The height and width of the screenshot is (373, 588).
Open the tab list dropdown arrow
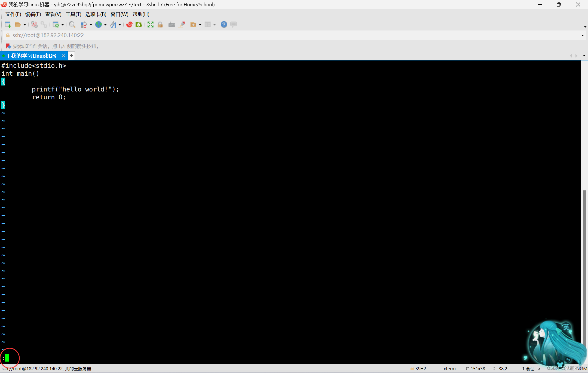584,56
